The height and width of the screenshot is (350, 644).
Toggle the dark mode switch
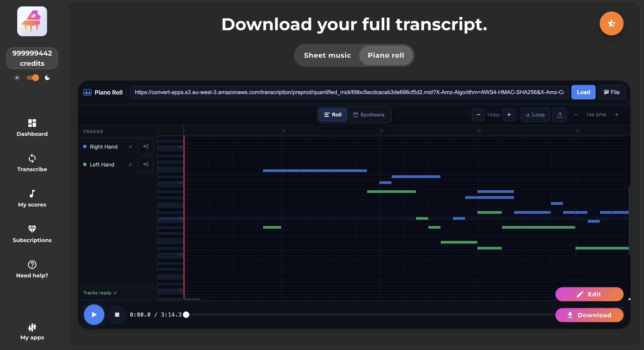click(x=33, y=78)
